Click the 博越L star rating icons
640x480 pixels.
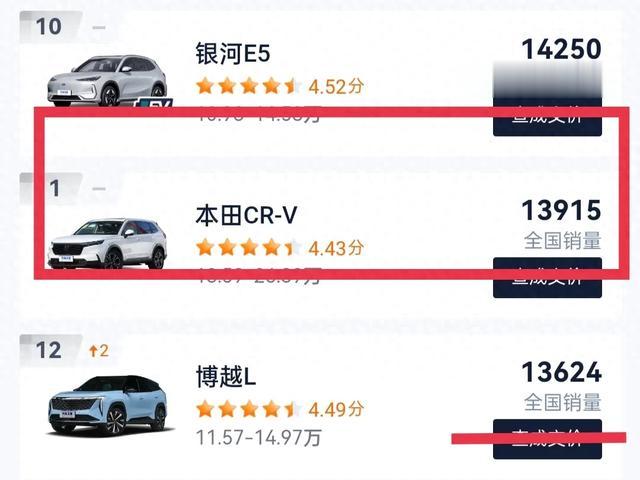[247, 408]
